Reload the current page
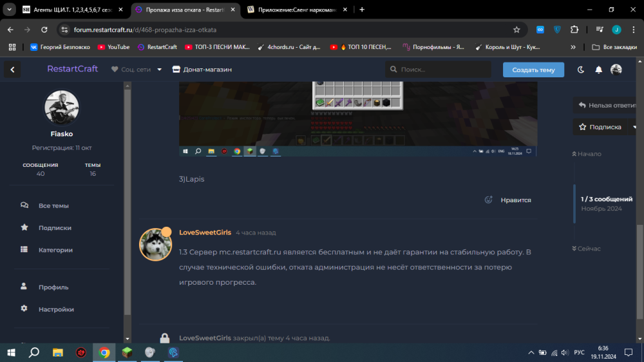Viewport: 644px width, 362px height. (x=44, y=30)
